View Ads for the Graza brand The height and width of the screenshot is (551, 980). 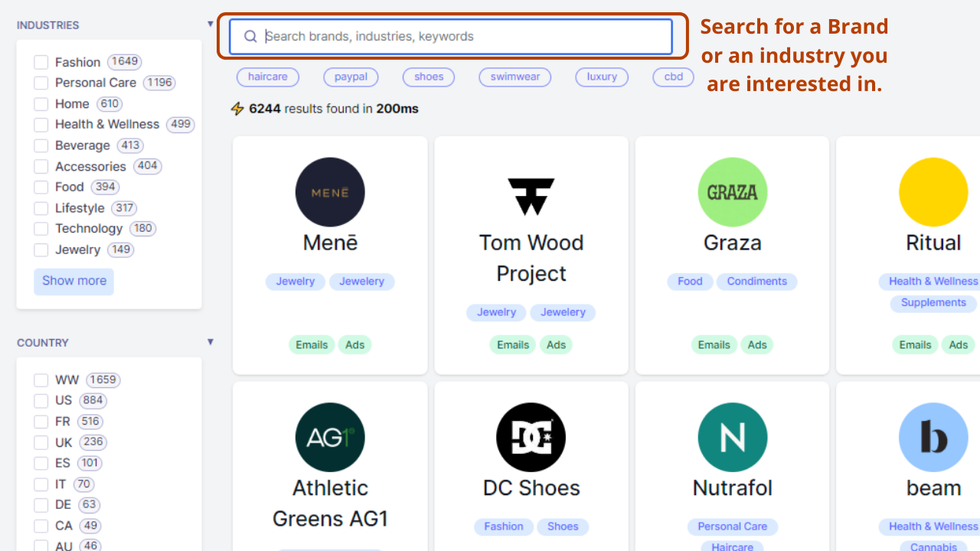(x=757, y=344)
